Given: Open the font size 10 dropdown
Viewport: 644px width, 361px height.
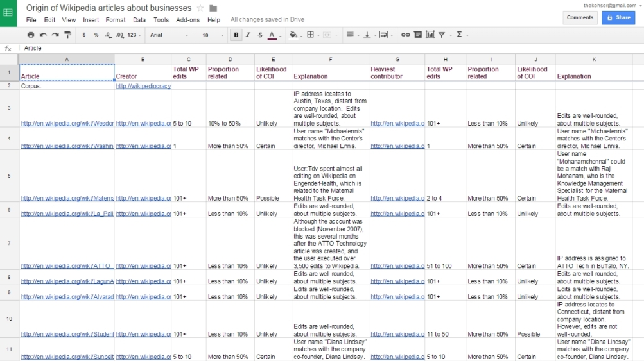Looking at the screenshot, I should tap(213, 35).
